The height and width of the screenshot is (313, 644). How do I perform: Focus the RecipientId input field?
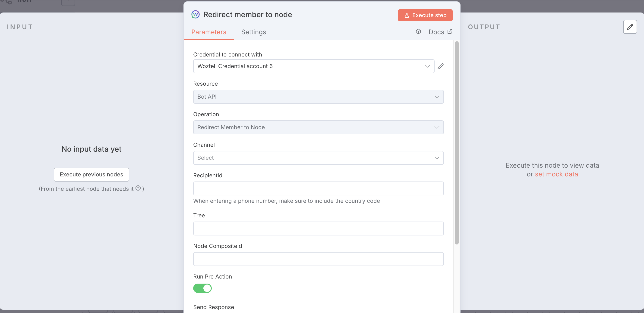pyautogui.click(x=318, y=188)
